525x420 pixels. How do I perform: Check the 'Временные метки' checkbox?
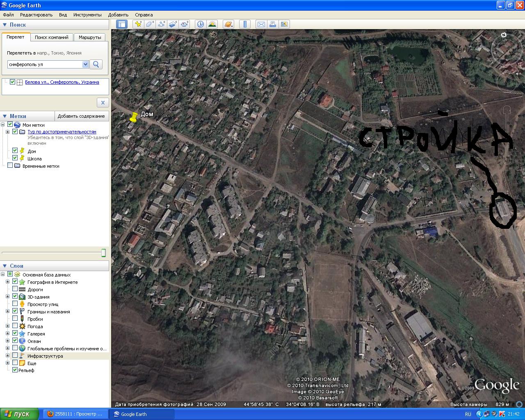10,165
